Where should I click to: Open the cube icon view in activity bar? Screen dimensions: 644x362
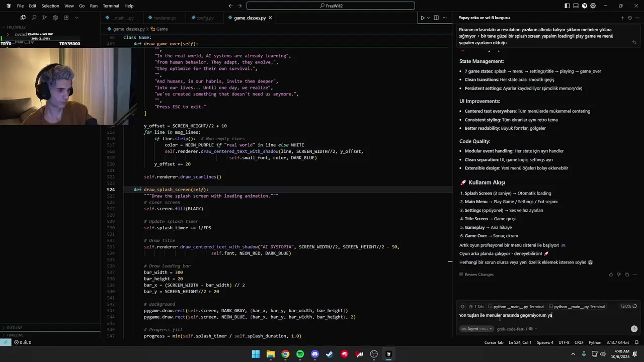click(55, 18)
